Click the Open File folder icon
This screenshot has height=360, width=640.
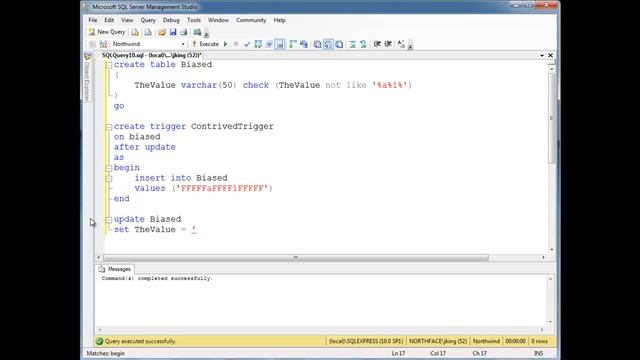coord(162,32)
